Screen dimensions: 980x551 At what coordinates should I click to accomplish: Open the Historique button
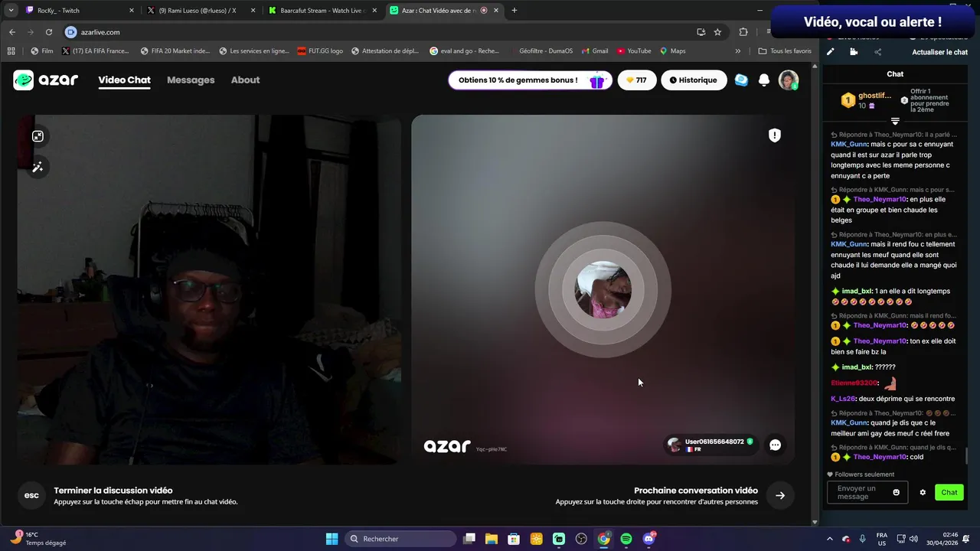[x=694, y=80]
